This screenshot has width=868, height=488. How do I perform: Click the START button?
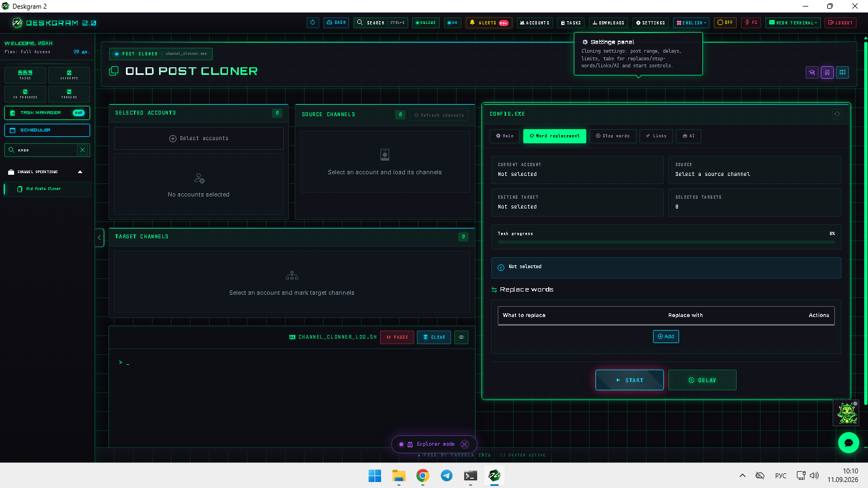coord(630,380)
